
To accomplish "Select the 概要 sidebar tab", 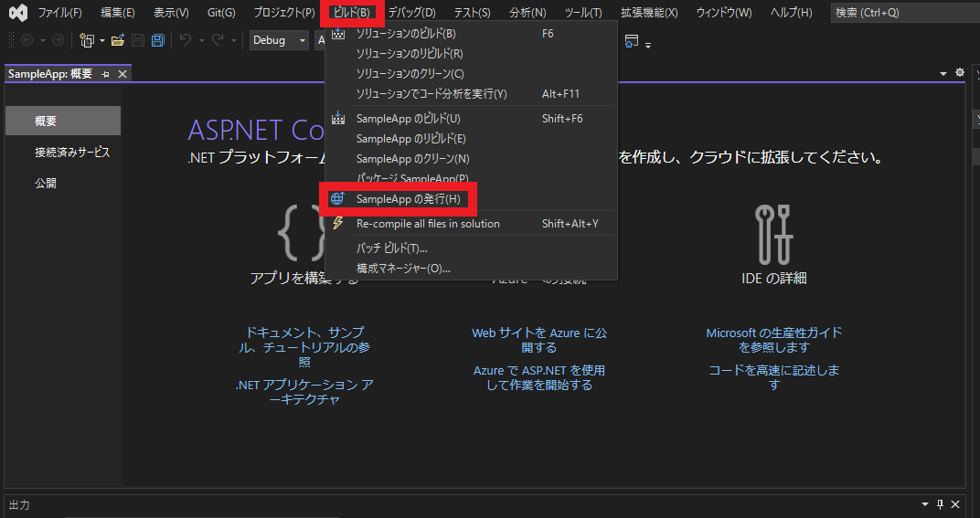I will click(x=63, y=121).
